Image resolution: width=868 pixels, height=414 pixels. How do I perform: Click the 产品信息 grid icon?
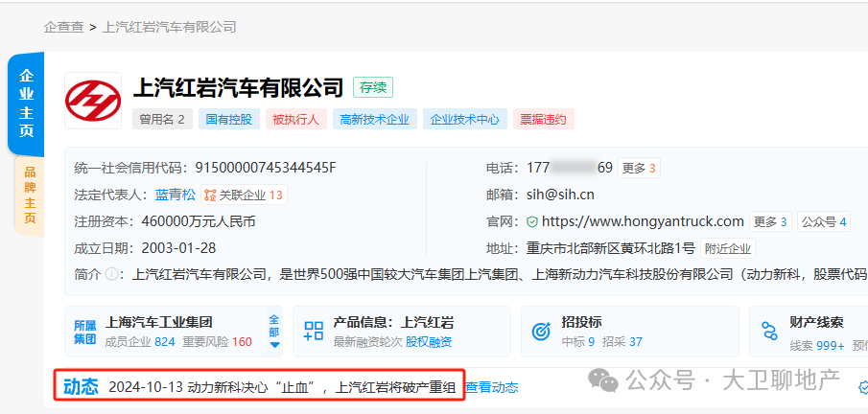click(314, 331)
